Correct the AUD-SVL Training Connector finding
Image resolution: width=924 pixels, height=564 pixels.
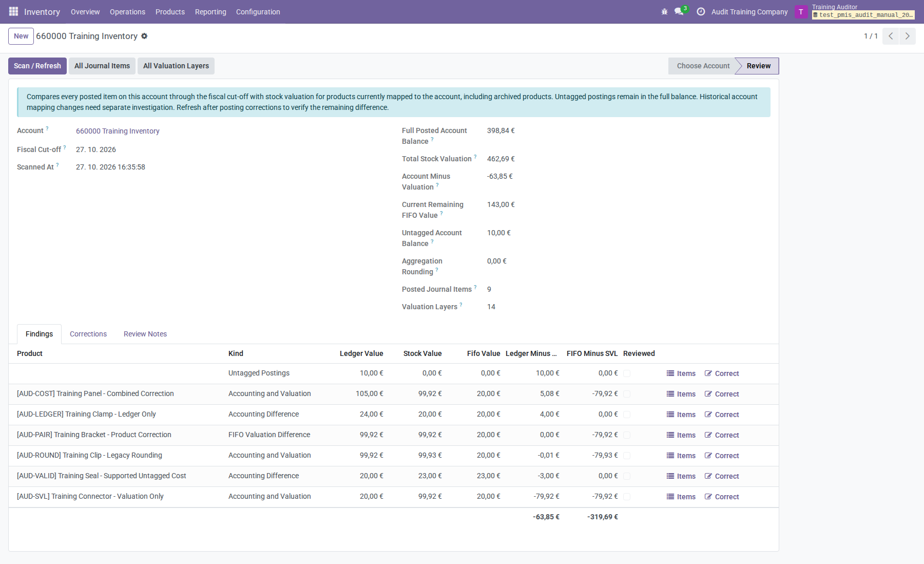(722, 497)
